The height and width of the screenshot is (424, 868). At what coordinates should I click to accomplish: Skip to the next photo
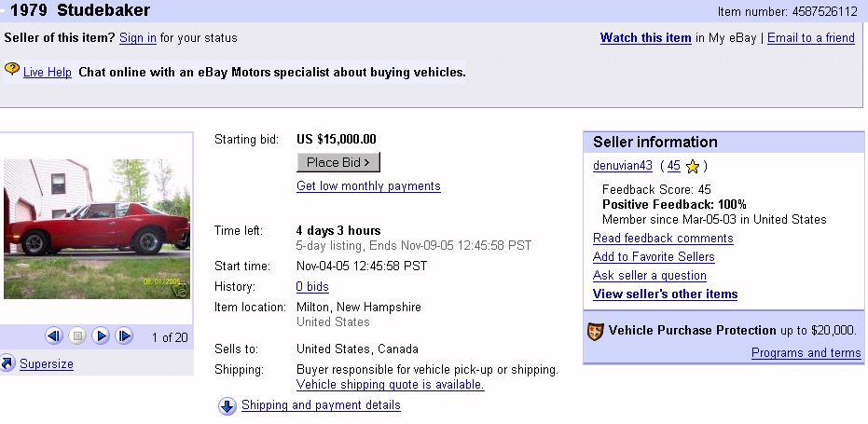pyautogui.click(x=124, y=336)
